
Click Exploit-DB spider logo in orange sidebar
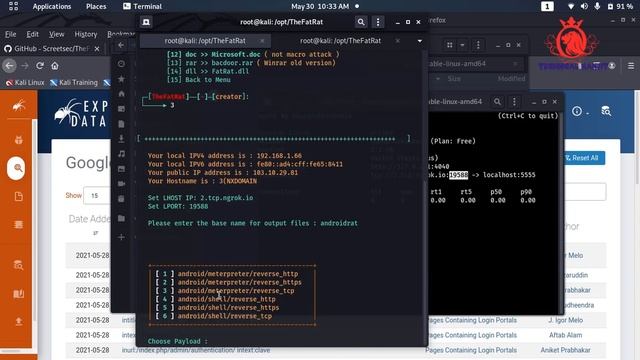(x=18, y=106)
